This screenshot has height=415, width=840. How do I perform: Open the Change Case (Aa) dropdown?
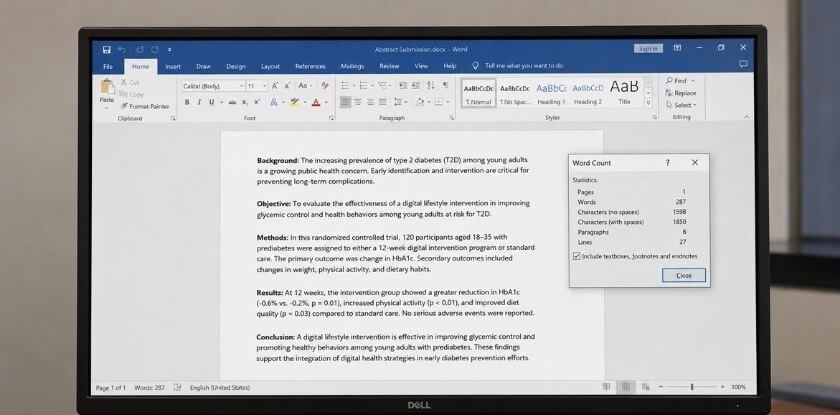point(305,86)
